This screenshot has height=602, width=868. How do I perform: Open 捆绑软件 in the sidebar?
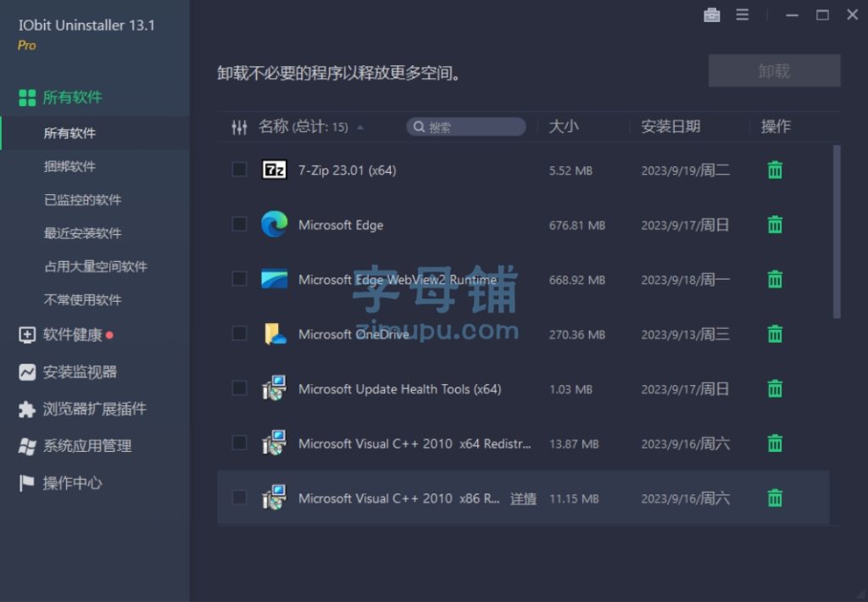[x=70, y=166]
